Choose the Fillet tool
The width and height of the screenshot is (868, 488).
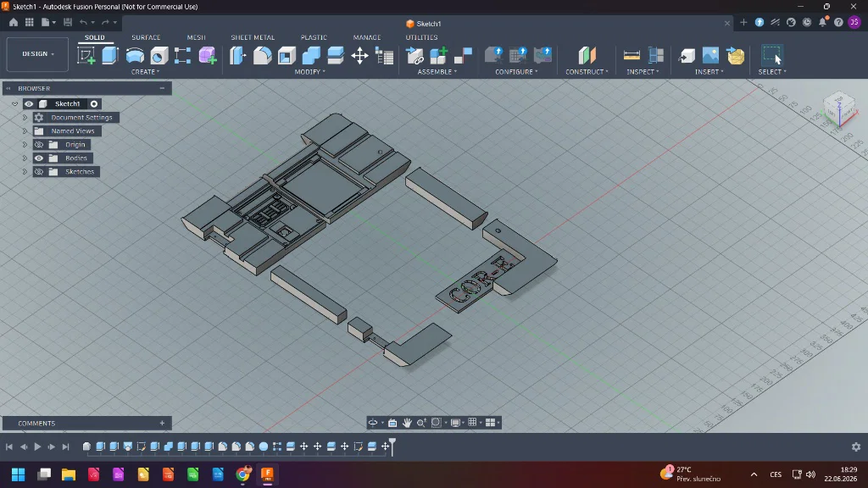click(263, 55)
